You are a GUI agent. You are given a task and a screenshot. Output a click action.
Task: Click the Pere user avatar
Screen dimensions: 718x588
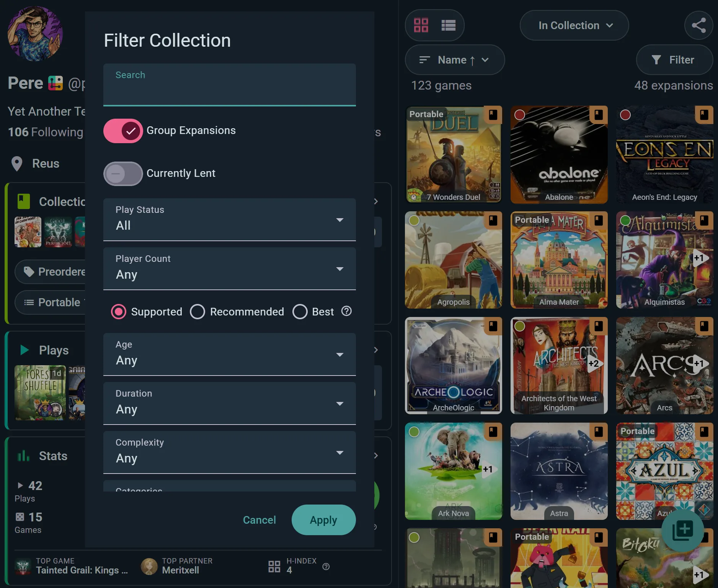point(35,34)
